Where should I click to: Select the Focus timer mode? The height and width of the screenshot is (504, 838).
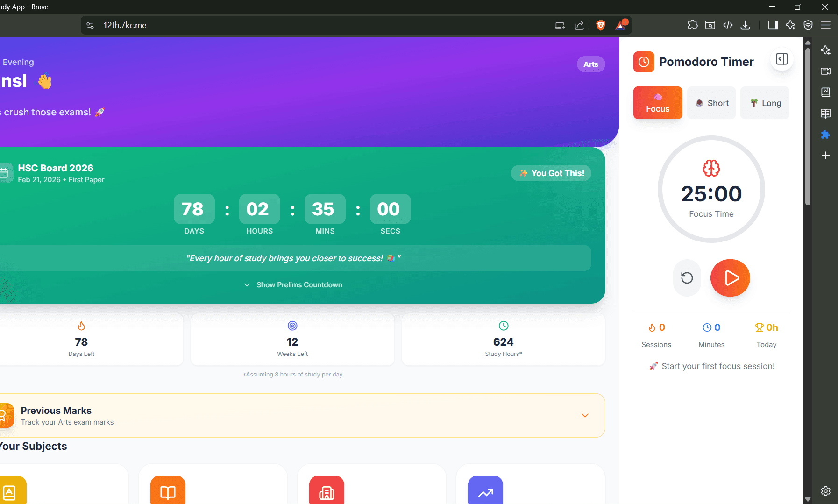click(657, 103)
